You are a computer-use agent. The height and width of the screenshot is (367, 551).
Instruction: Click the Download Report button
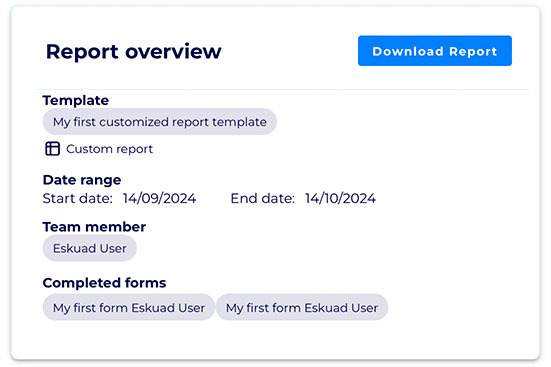point(435,51)
